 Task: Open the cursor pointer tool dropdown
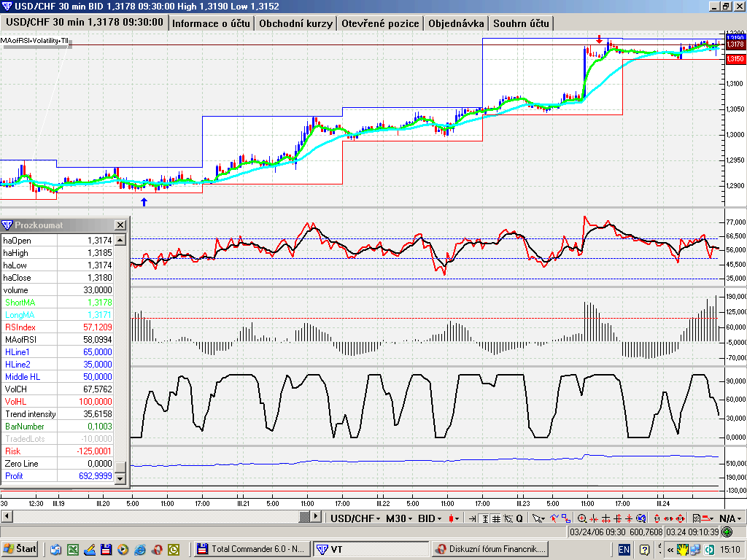click(538, 518)
